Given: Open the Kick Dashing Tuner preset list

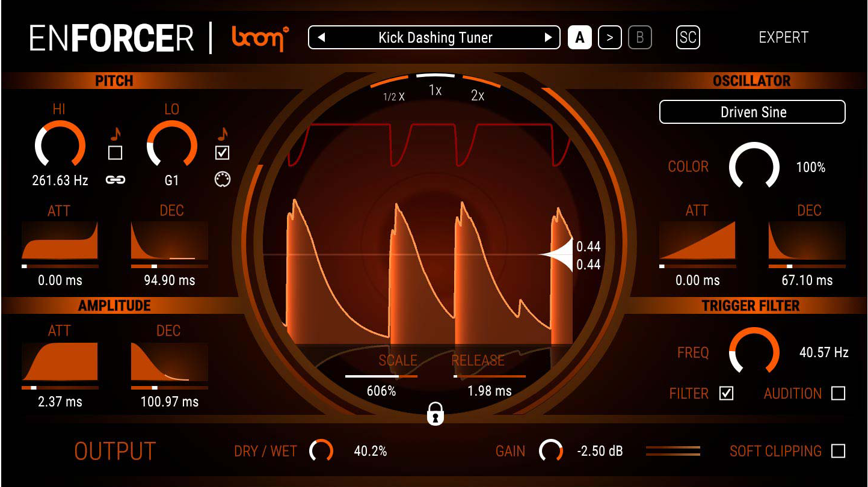Looking at the screenshot, I should coord(435,38).
